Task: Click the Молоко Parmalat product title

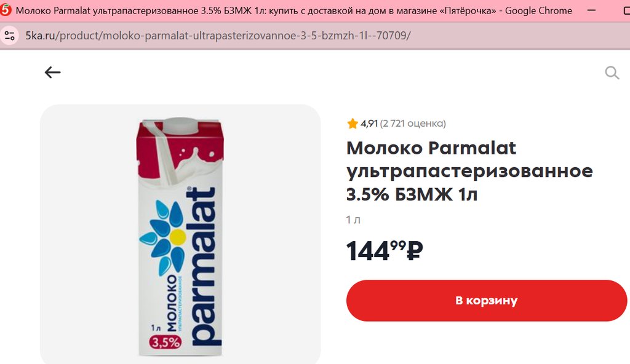Action: coord(469,171)
